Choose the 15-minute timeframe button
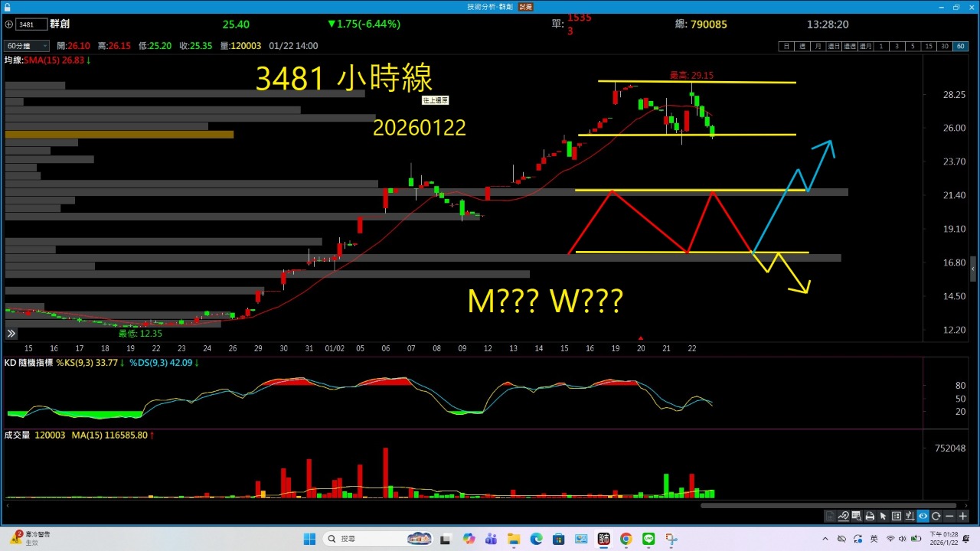The image size is (980, 551). click(929, 46)
